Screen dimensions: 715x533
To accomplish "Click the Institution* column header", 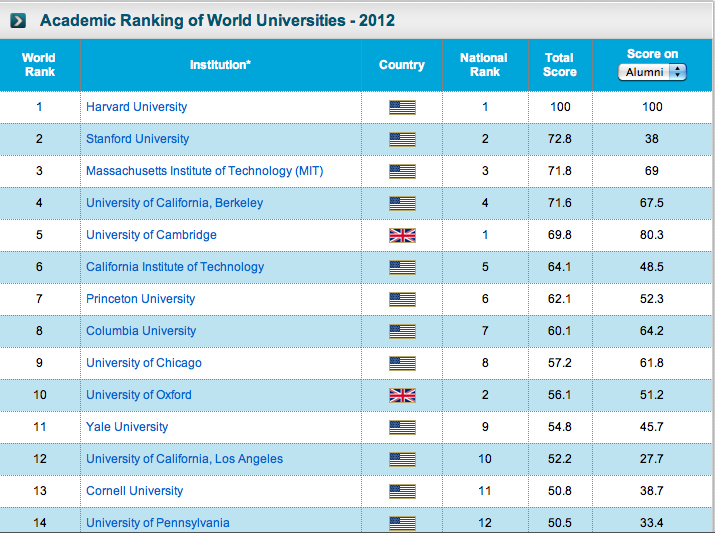I will 220,65.
